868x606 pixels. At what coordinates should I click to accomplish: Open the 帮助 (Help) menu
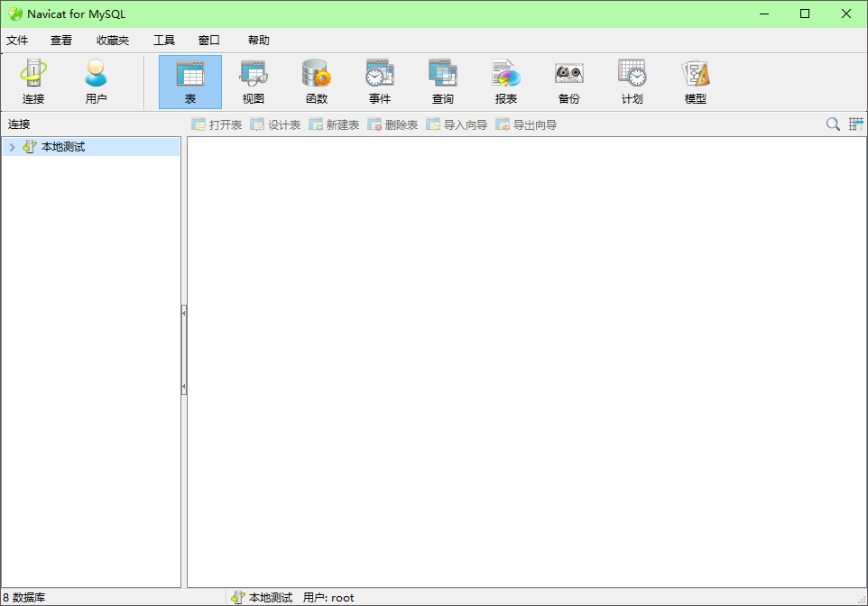pos(259,41)
